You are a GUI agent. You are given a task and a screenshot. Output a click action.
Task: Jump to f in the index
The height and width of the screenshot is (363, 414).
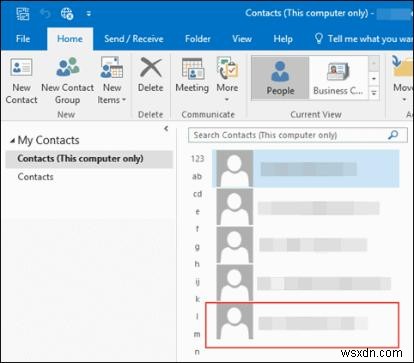coord(197,229)
